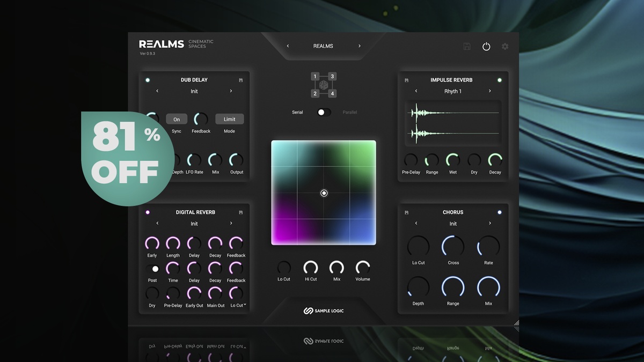644x362 pixels.
Task: Click the Rhyth 1 preset name
Action: click(x=453, y=91)
